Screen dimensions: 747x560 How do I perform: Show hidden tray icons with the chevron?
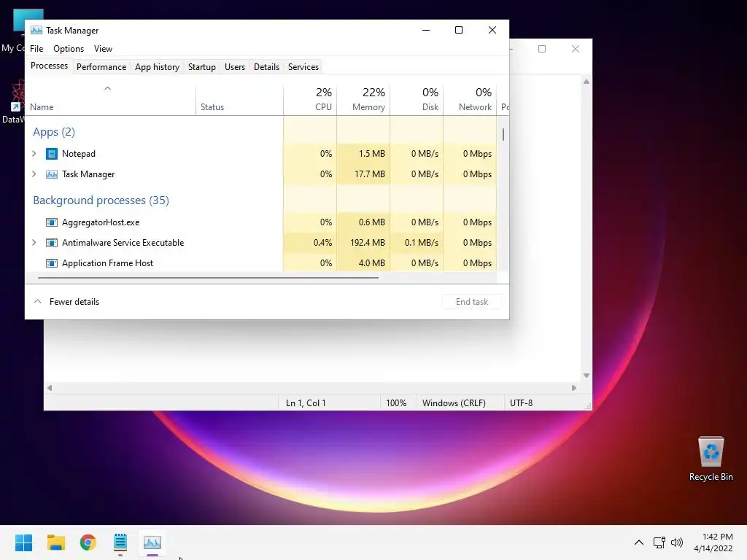639,542
